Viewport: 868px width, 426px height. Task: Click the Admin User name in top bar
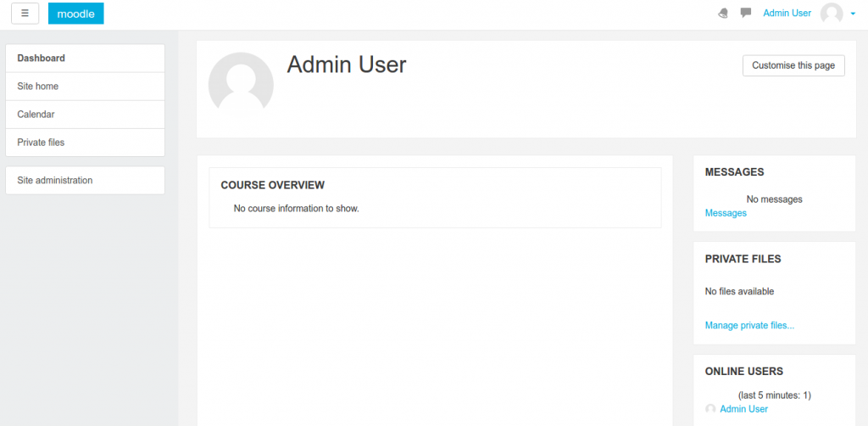click(787, 13)
